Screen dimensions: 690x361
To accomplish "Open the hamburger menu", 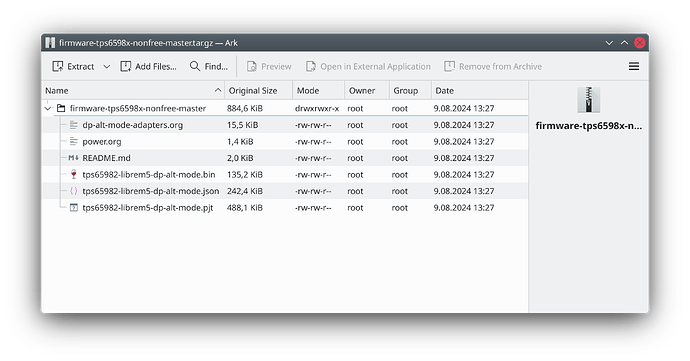I will coord(634,66).
